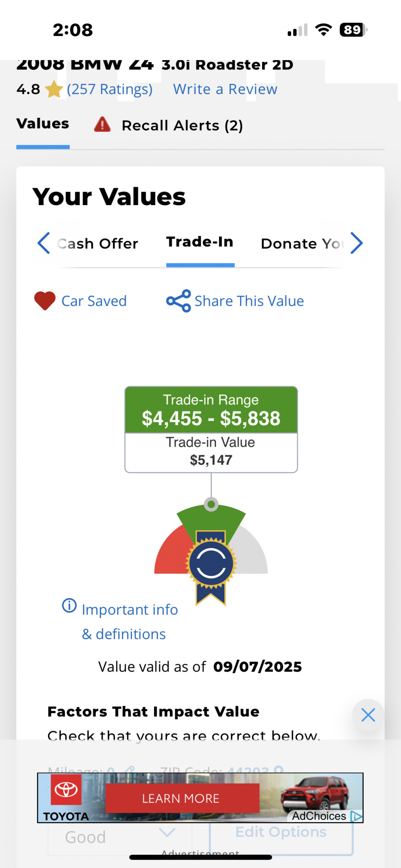This screenshot has height=868, width=401.
Task: Click the Toyota logo in the ad
Action: (x=66, y=790)
